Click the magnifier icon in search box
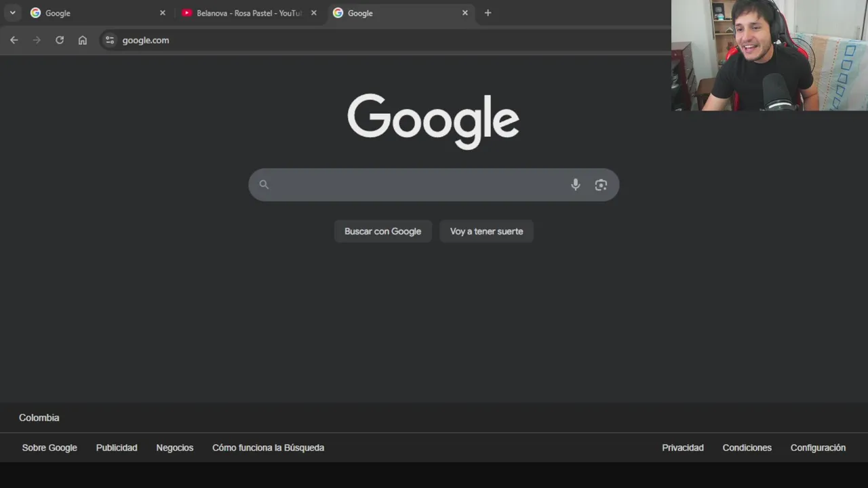This screenshot has width=868, height=488. pos(264,184)
